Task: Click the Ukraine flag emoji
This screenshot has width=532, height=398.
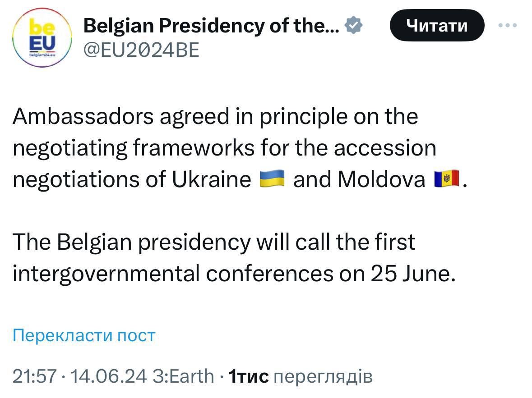Action: point(272,179)
